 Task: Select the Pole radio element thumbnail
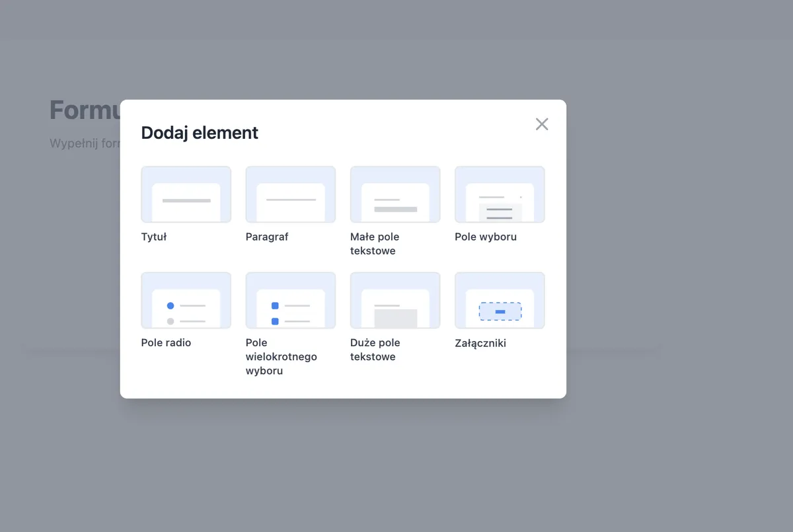(186, 300)
